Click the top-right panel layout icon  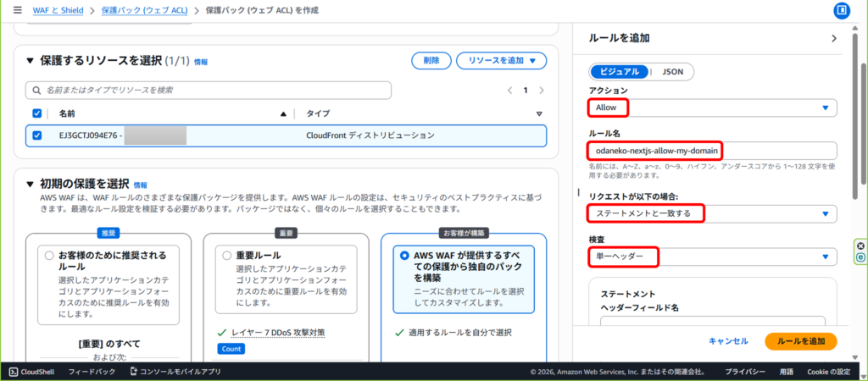[x=842, y=11]
